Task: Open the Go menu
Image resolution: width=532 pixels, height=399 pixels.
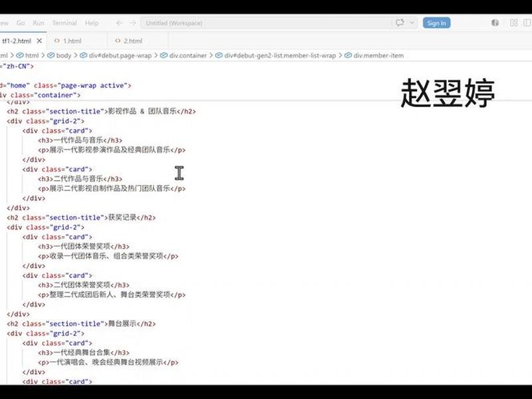Action: pos(21,23)
